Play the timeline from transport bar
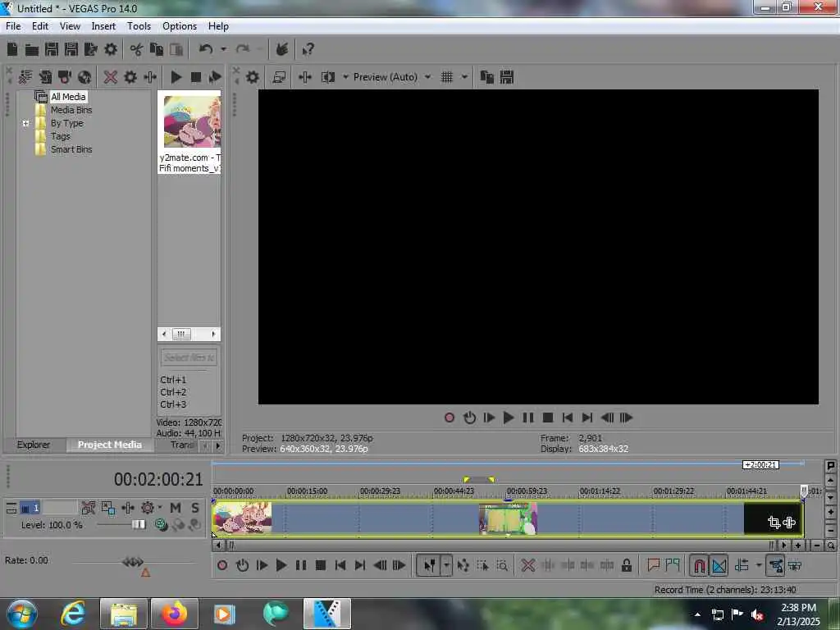 [281, 565]
